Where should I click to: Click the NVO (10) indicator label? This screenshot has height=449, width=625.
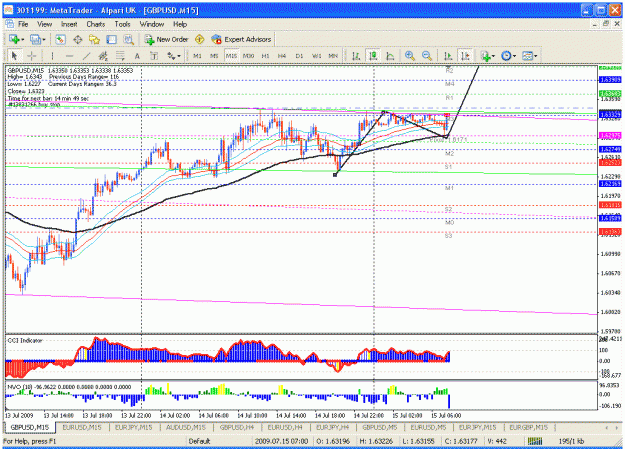pyautogui.click(x=20, y=387)
